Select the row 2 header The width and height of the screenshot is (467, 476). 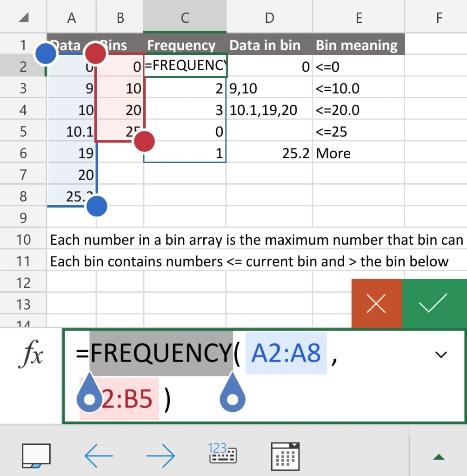point(23,67)
